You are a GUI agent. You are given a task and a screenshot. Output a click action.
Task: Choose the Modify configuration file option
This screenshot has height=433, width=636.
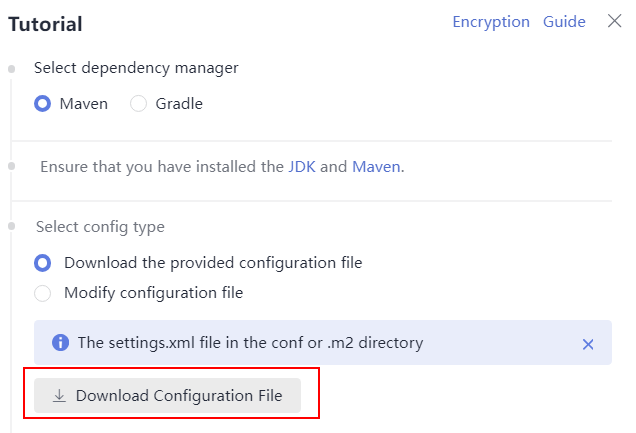(43, 293)
